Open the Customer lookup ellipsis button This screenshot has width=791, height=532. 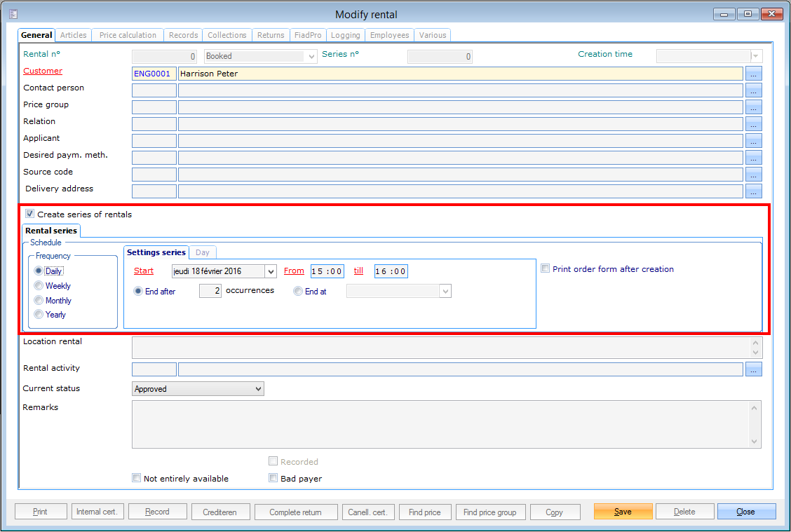[x=754, y=73]
